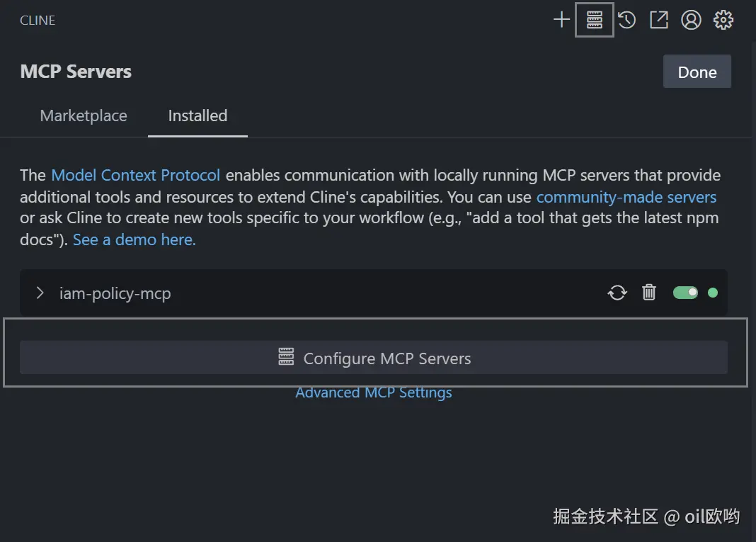Image resolution: width=756 pixels, height=542 pixels.
Task: Open Cline settings gear icon
Action: 723,20
